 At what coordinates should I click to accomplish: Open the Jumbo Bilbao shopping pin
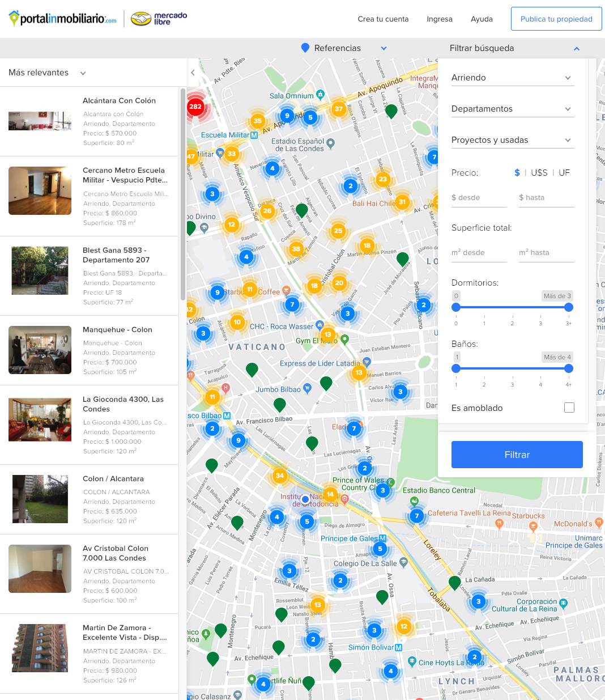pos(308,388)
